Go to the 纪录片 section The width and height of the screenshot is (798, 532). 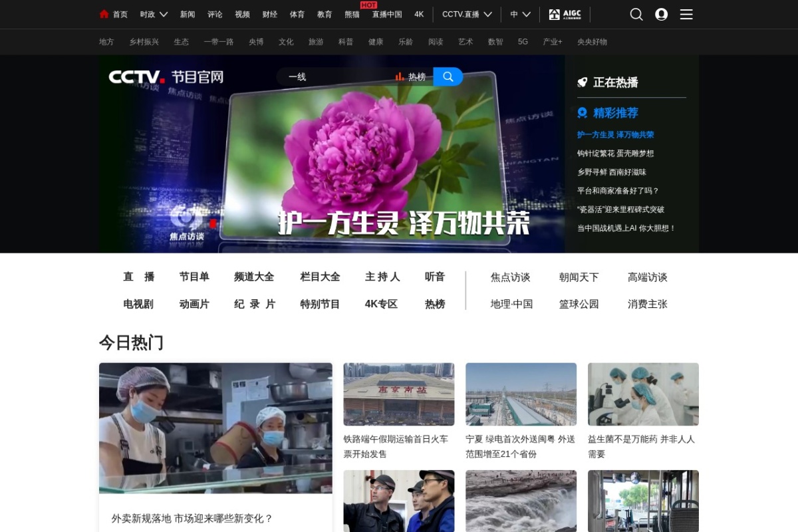pyautogui.click(x=255, y=304)
